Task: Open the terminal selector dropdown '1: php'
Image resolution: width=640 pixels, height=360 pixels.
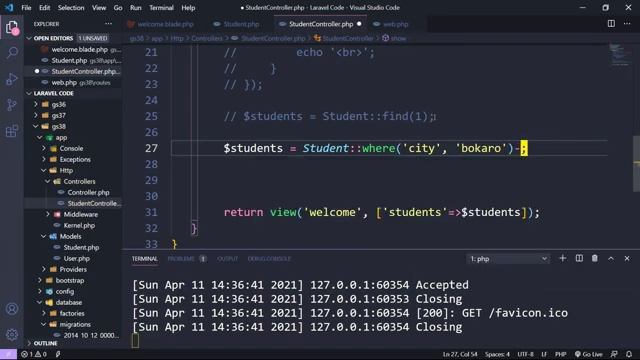Action: [508, 259]
